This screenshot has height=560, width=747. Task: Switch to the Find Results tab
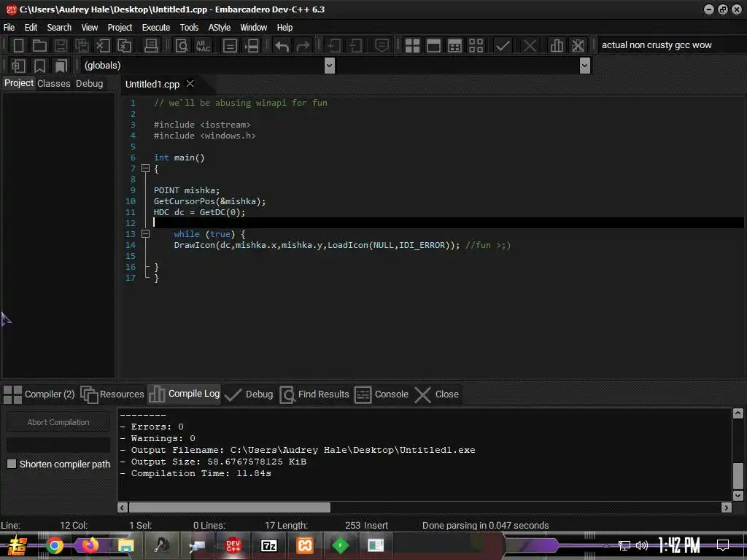(314, 394)
